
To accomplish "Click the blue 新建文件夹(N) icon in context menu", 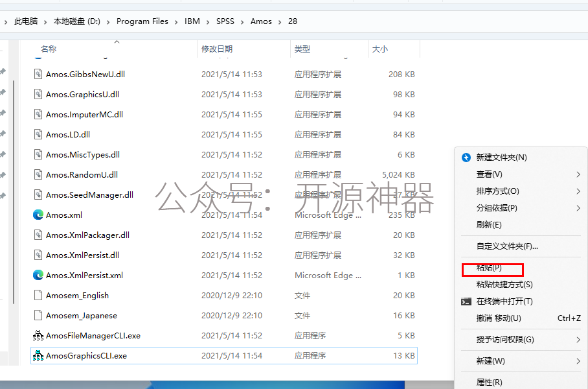I will coord(466,158).
